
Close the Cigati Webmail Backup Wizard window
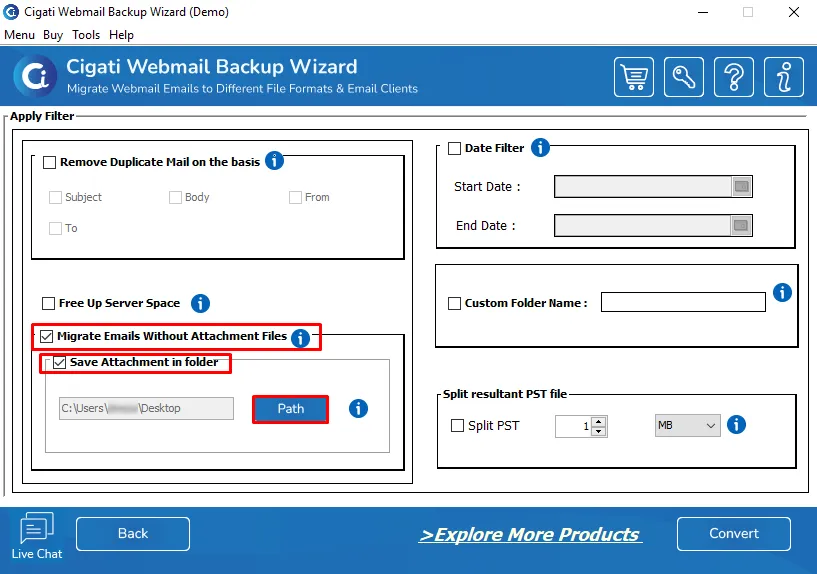[794, 12]
